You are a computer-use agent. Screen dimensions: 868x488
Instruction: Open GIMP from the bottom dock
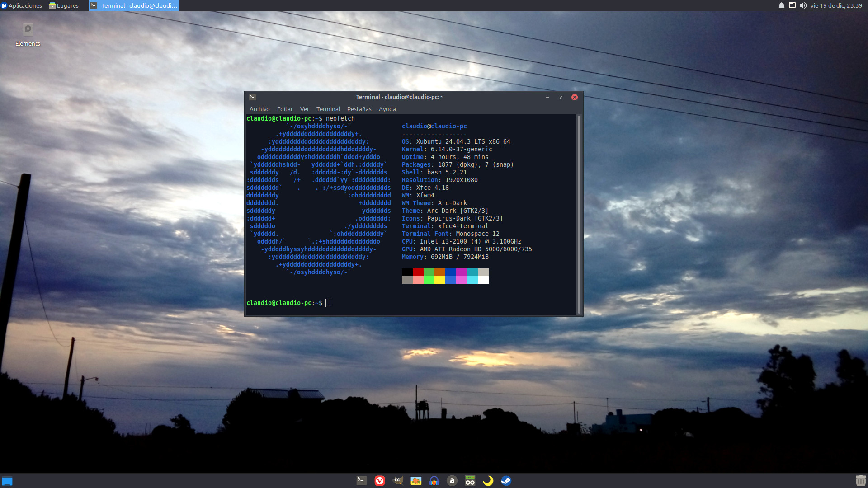pyautogui.click(x=398, y=481)
